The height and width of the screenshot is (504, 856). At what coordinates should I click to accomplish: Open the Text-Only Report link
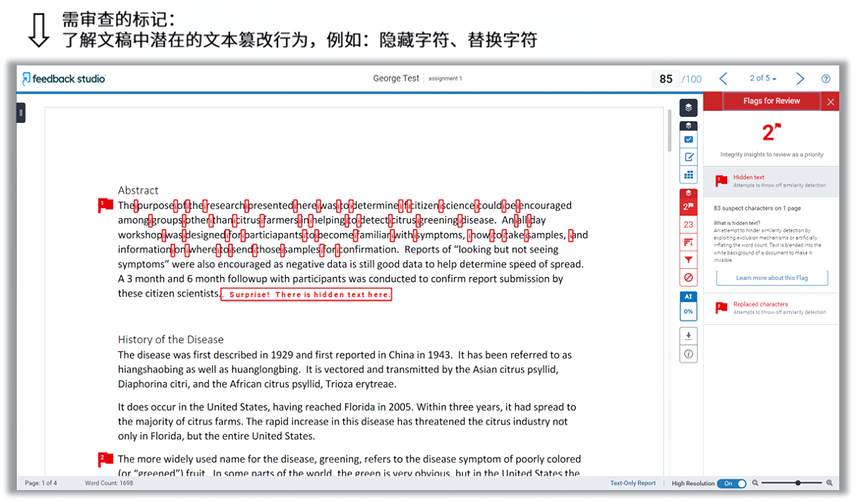click(x=633, y=483)
